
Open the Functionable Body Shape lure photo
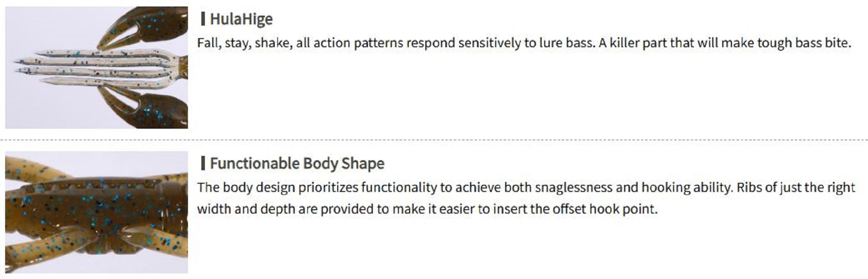click(x=96, y=212)
